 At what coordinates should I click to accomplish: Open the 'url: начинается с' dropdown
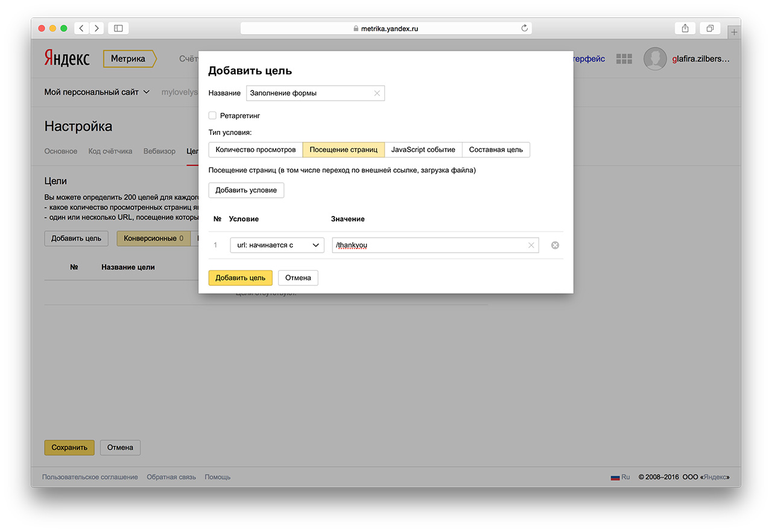tap(277, 245)
